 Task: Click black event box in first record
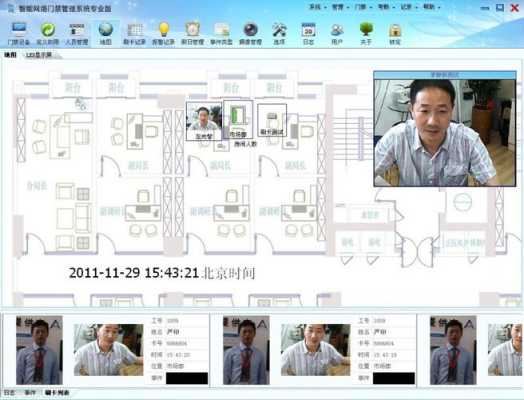pyautogui.click(x=187, y=378)
